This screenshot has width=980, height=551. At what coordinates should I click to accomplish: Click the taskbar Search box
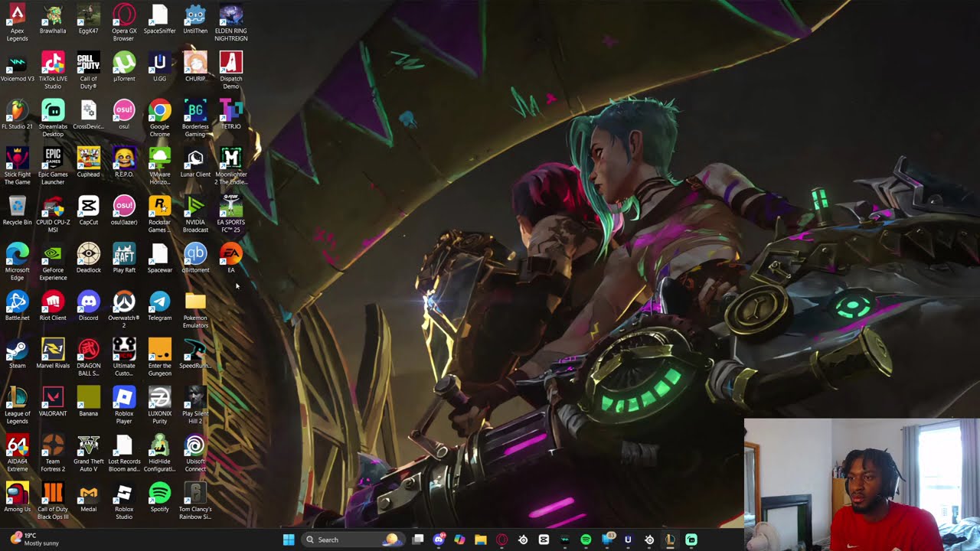(352, 540)
